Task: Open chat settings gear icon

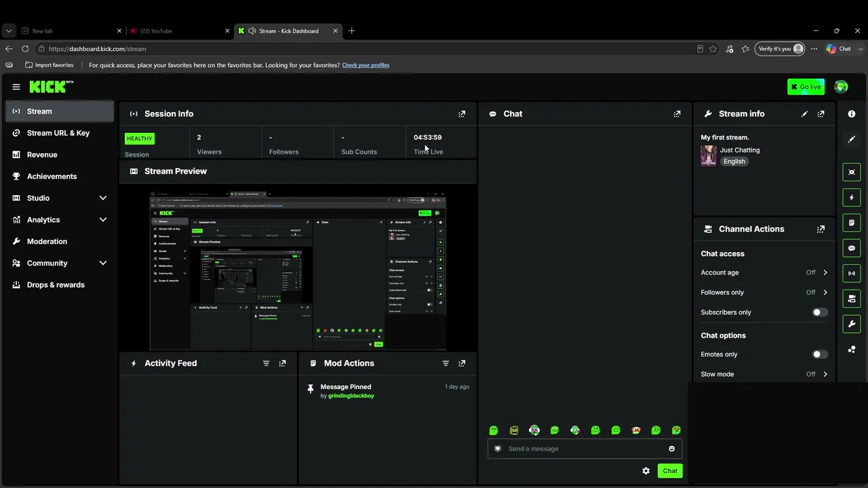Action: tap(646, 471)
